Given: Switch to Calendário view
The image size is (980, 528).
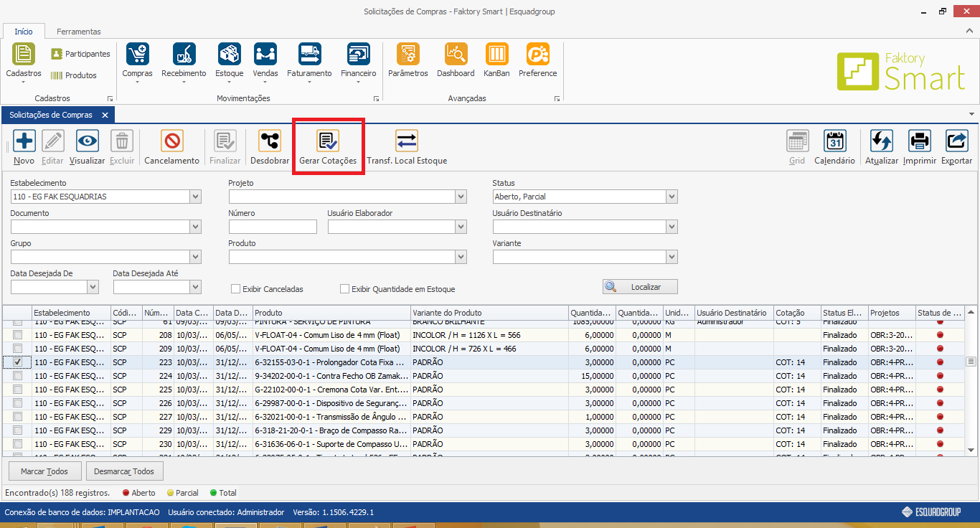Looking at the screenshot, I should (x=834, y=141).
